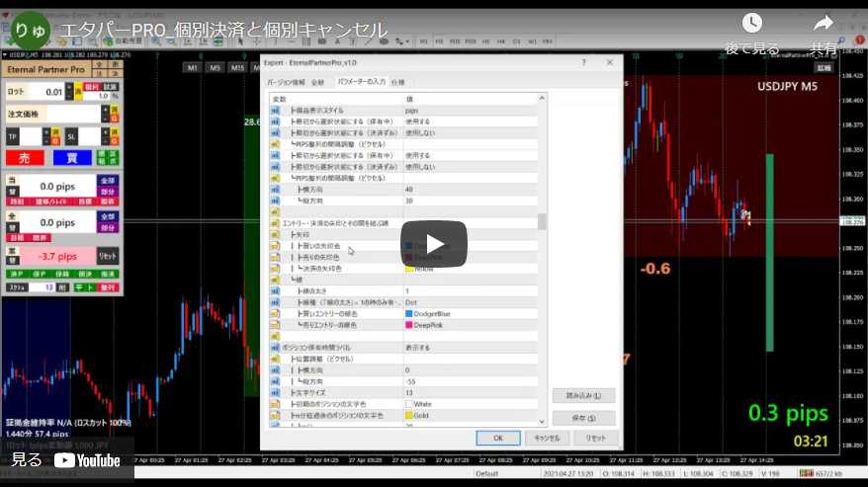Click the 共有 share arrow icon
This screenshot has height=487, width=868.
pos(824,24)
